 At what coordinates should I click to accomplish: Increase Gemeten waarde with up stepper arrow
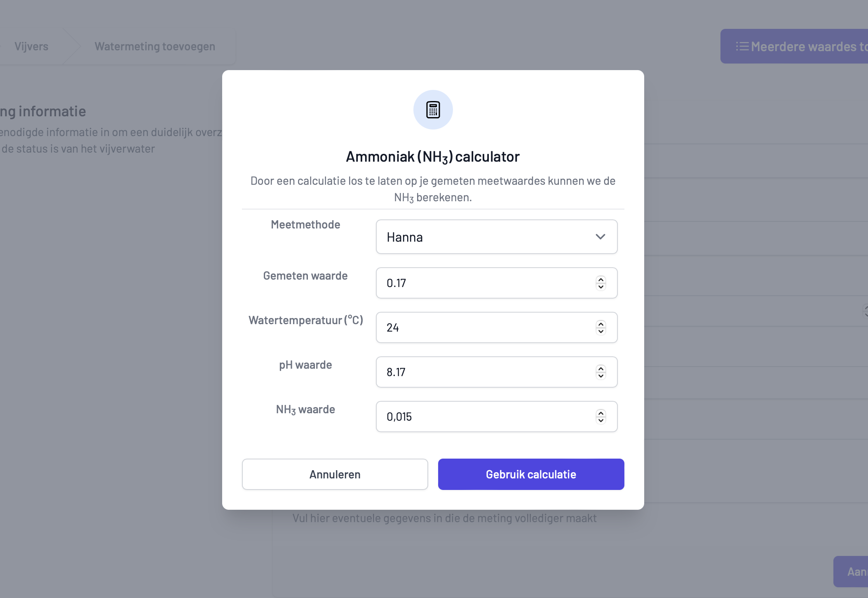coord(601,280)
